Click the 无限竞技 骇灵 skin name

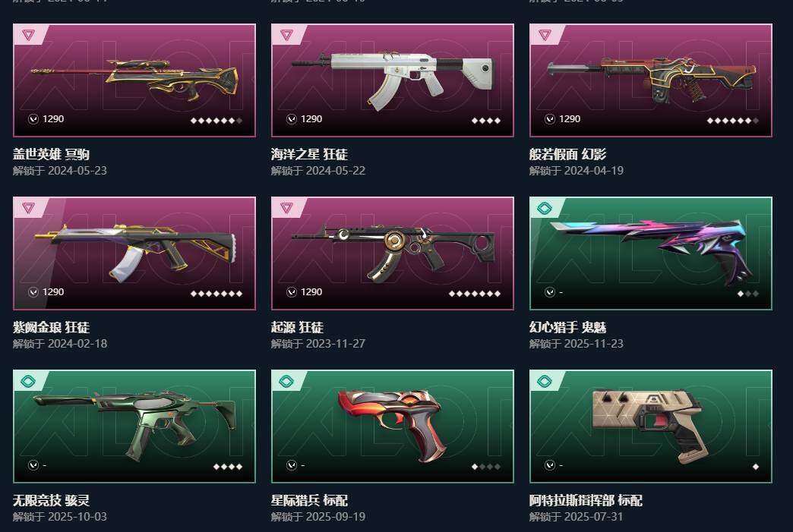[x=51, y=501]
